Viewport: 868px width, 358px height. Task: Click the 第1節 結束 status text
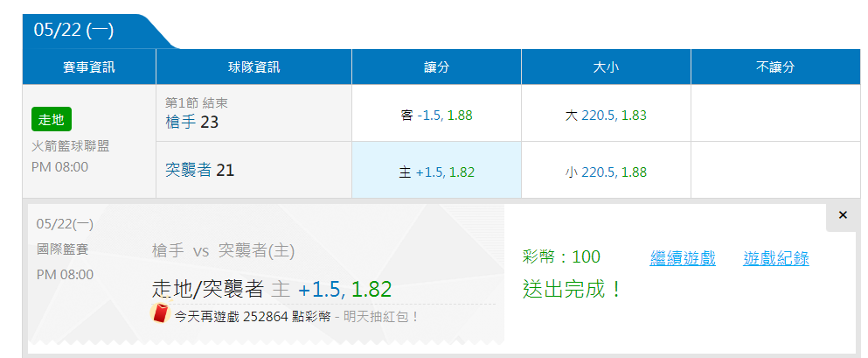(x=197, y=102)
